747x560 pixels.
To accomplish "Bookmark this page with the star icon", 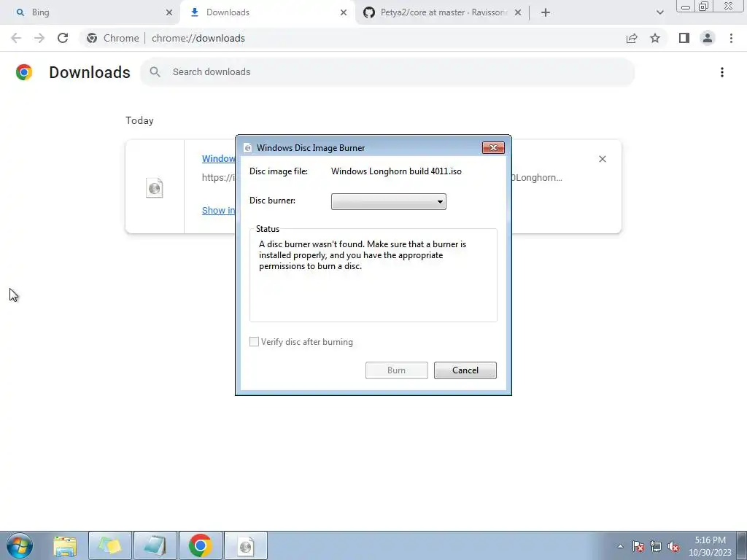I will tap(655, 38).
